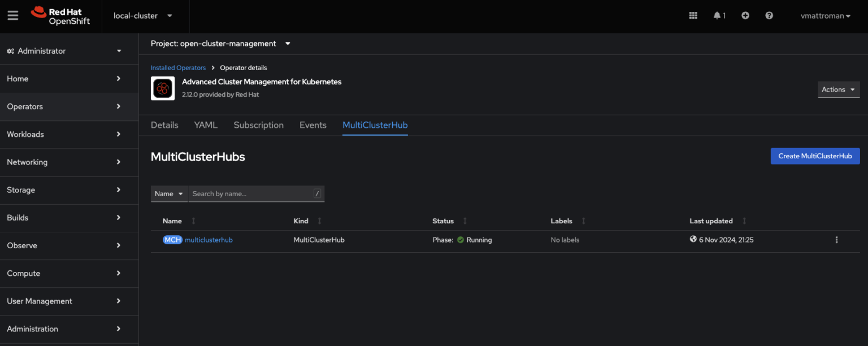Click the Red Hat OpenShift logo

click(x=60, y=16)
